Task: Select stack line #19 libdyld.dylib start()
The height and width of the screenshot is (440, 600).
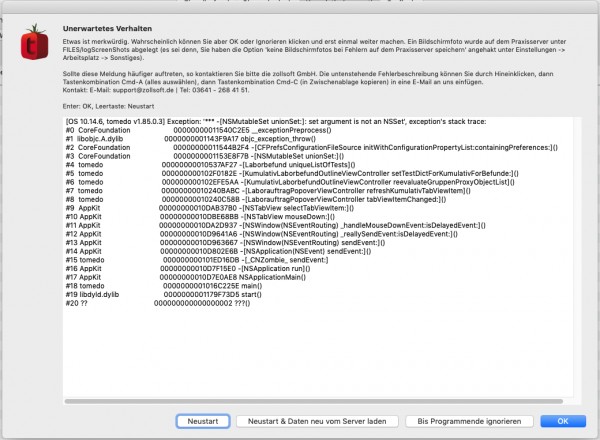Action: coord(164,295)
